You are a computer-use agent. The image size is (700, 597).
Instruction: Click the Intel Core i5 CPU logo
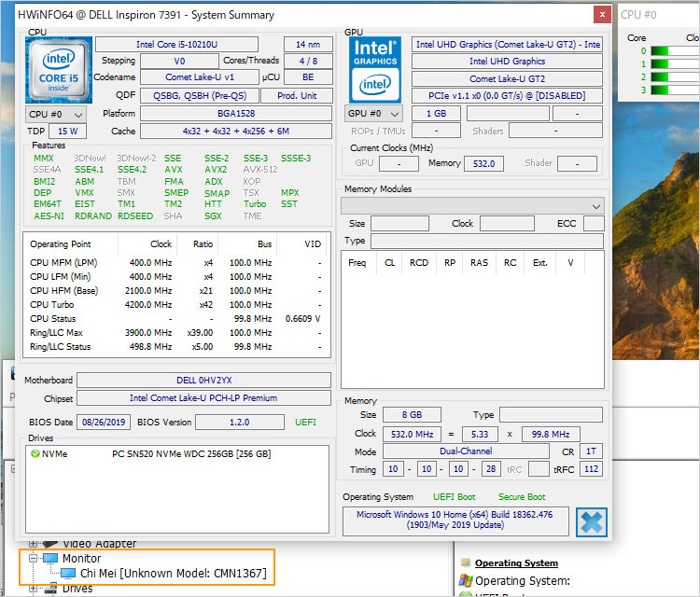tap(59, 70)
